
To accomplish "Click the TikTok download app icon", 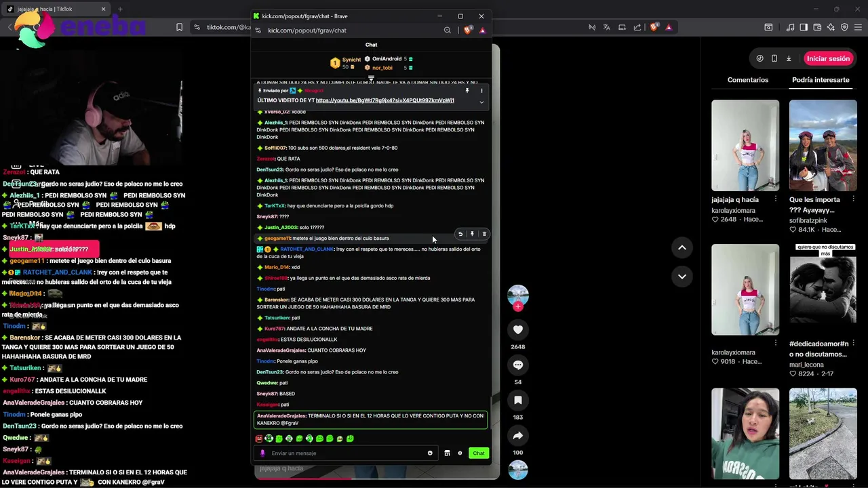I will 789,58.
